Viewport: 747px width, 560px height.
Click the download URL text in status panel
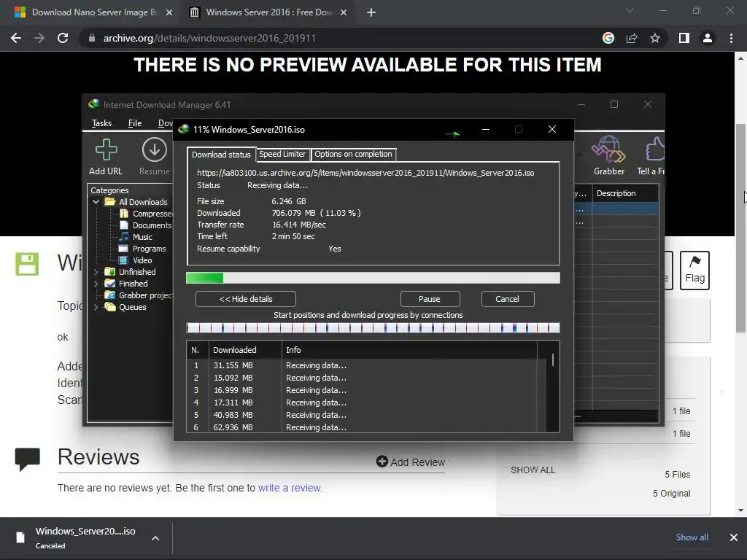pos(365,173)
